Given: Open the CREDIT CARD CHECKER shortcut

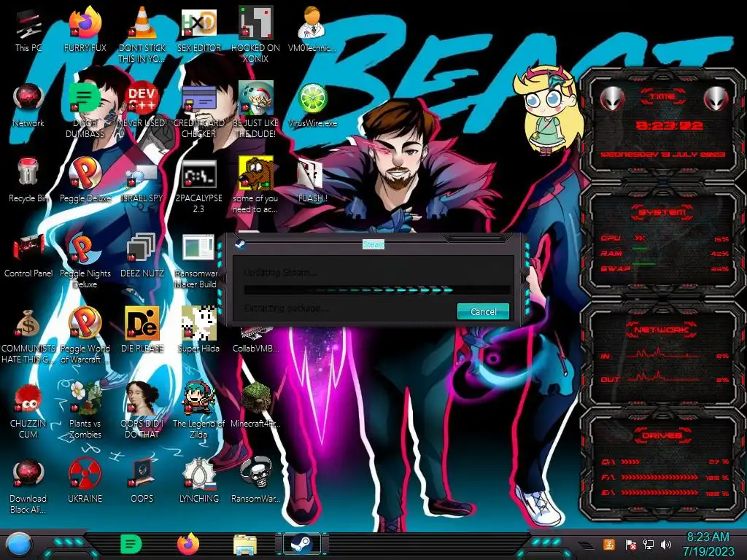Looking at the screenshot, I should (x=198, y=111).
